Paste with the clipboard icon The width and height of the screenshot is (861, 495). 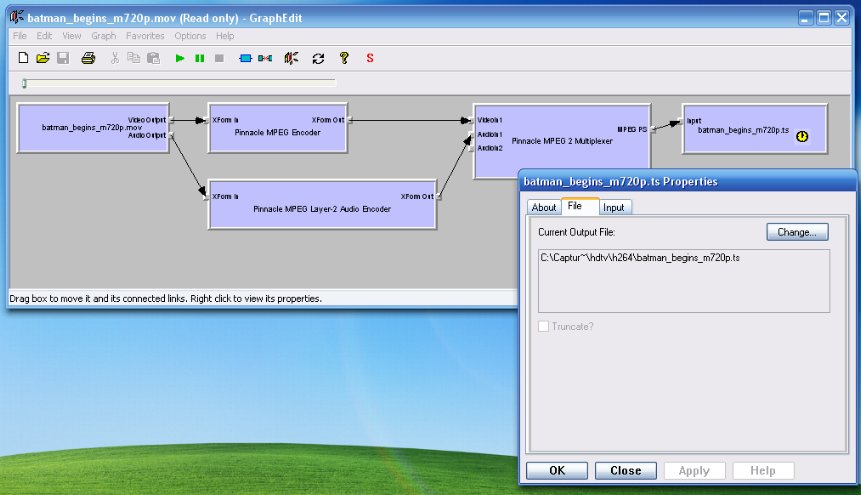tap(154, 58)
